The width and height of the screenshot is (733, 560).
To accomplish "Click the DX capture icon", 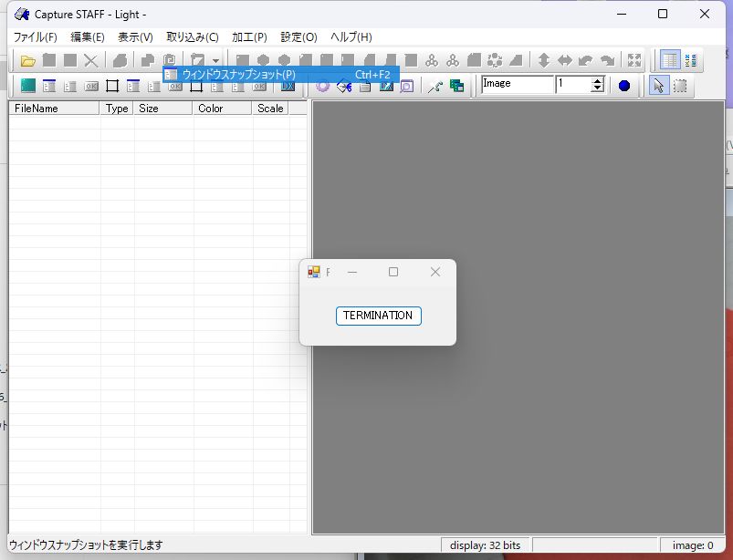I will tap(288, 86).
